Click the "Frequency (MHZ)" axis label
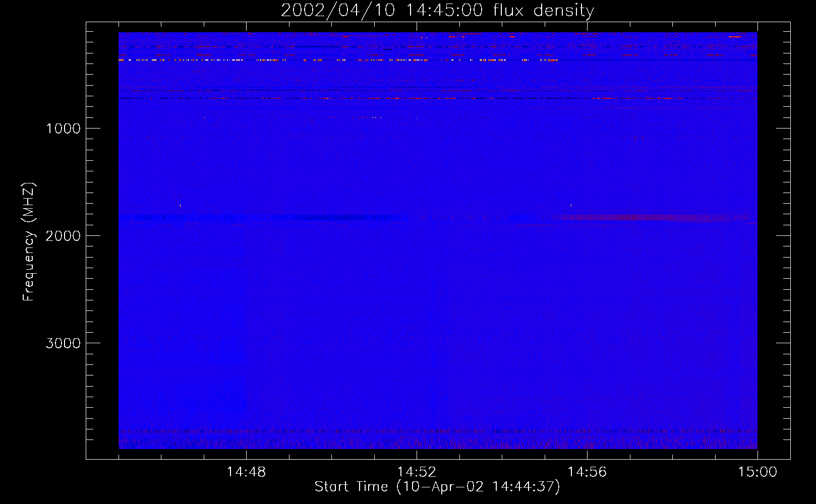The height and width of the screenshot is (504, 816). pos(29,242)
